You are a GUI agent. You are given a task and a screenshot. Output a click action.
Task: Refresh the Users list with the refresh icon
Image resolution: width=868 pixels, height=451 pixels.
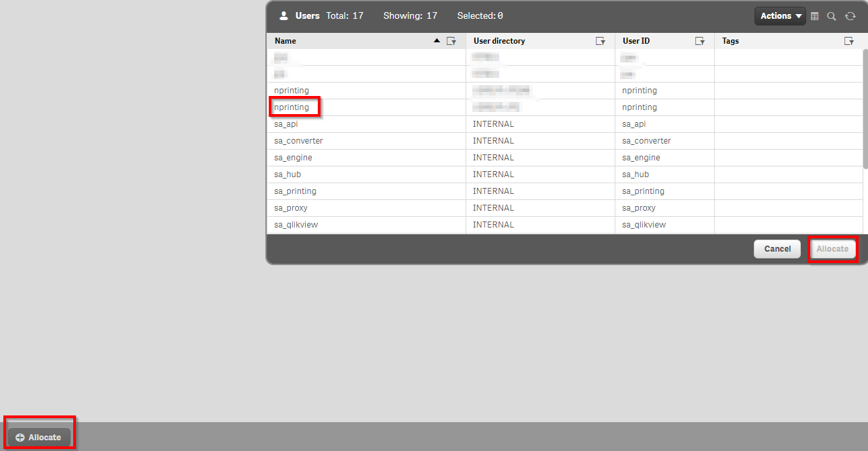851,15
